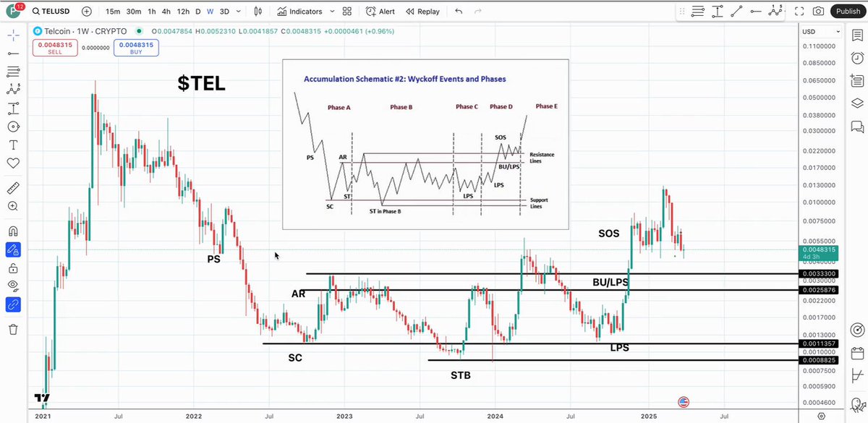Click the 0.0008825 price line label
868x423 pixels.
[820, 360]
